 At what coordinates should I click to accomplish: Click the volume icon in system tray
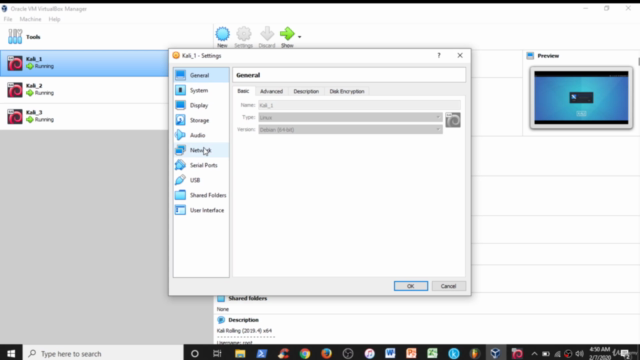click(579, 354)
